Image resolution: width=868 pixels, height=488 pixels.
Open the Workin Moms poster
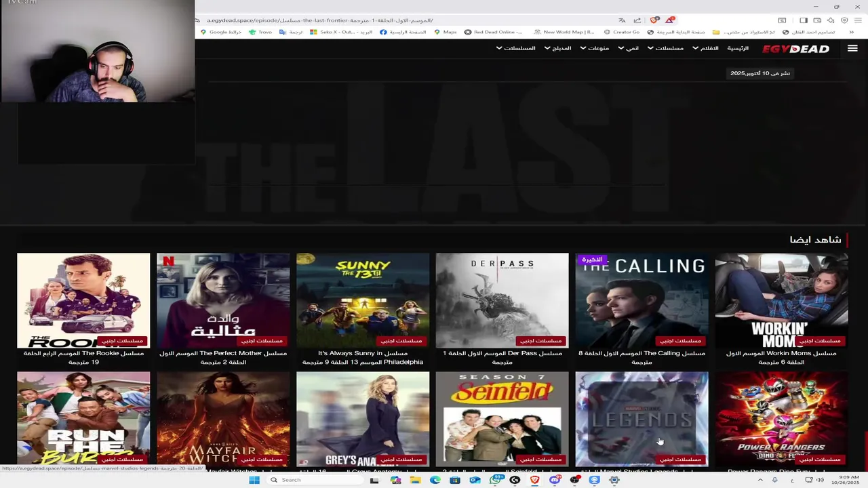782,300
